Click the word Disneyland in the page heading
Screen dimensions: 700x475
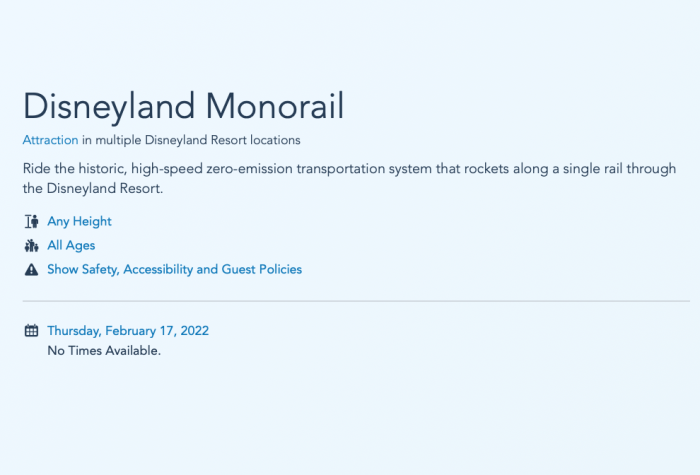point(109,107)
